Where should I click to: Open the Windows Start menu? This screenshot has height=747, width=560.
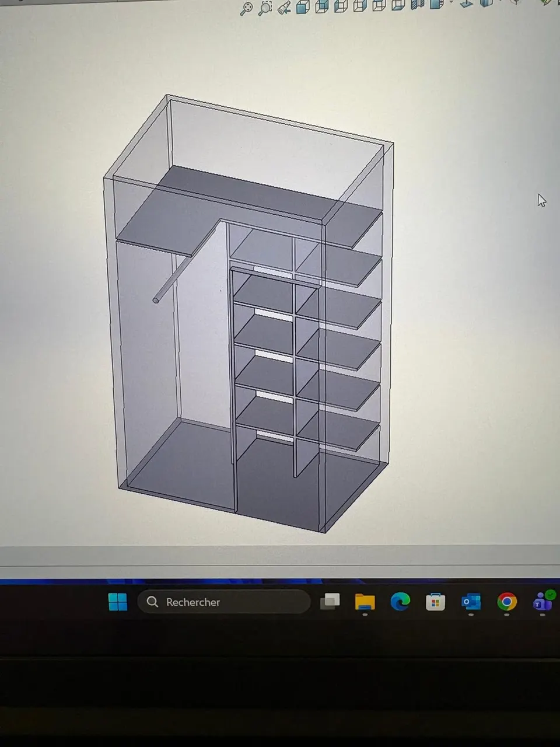pyautogui.click(x=118, y=602)
